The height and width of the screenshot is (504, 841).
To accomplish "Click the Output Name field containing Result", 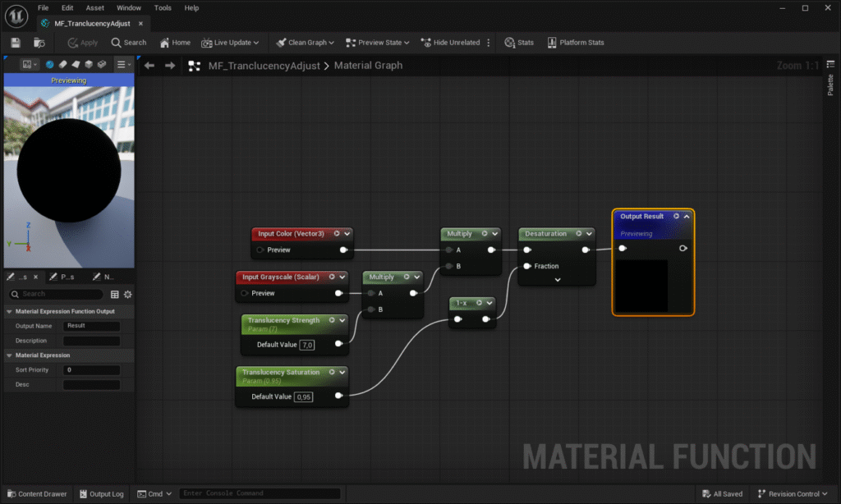I will (x=91, y=326).
